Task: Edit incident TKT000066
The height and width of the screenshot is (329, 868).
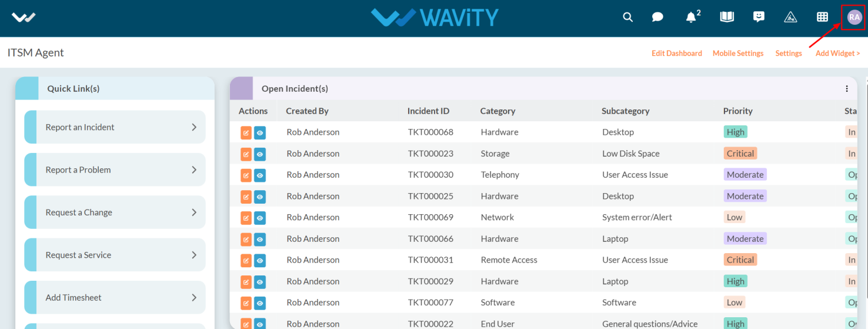Action: pos(246,239)
